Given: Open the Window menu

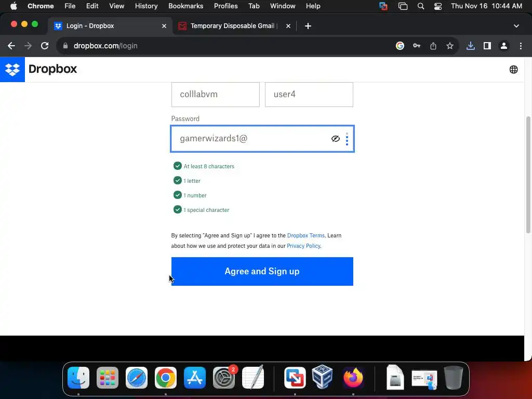Looking at the screenshot, I should click(283, 6).
